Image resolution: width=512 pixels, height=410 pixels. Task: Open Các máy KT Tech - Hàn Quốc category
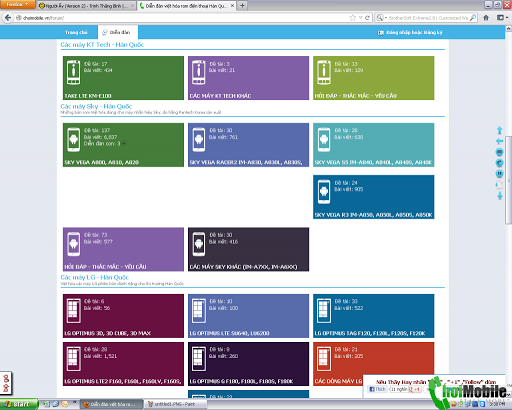click(x=102, y=45)
